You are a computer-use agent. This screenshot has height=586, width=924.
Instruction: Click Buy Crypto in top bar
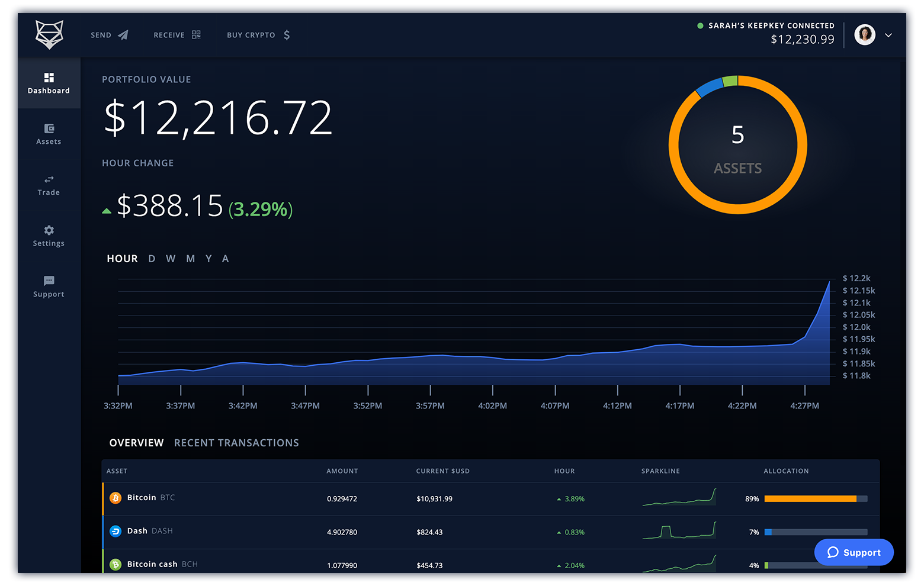(258, 35)
